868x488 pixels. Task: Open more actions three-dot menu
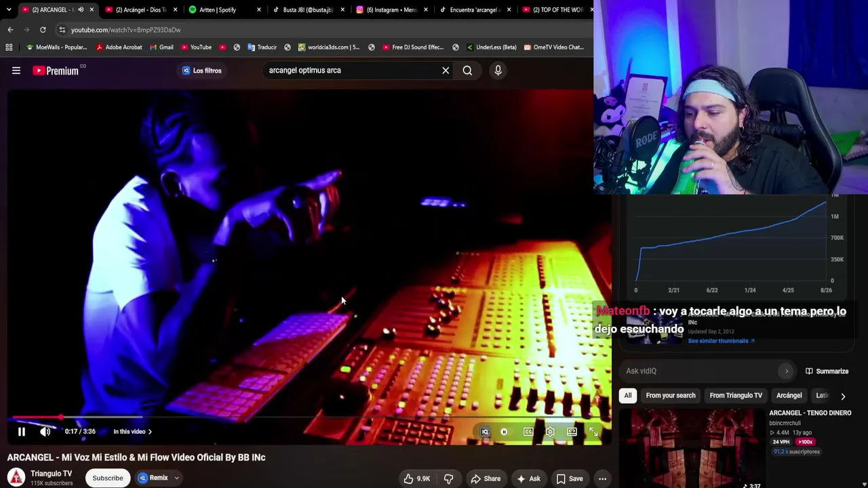click(602, 479)
